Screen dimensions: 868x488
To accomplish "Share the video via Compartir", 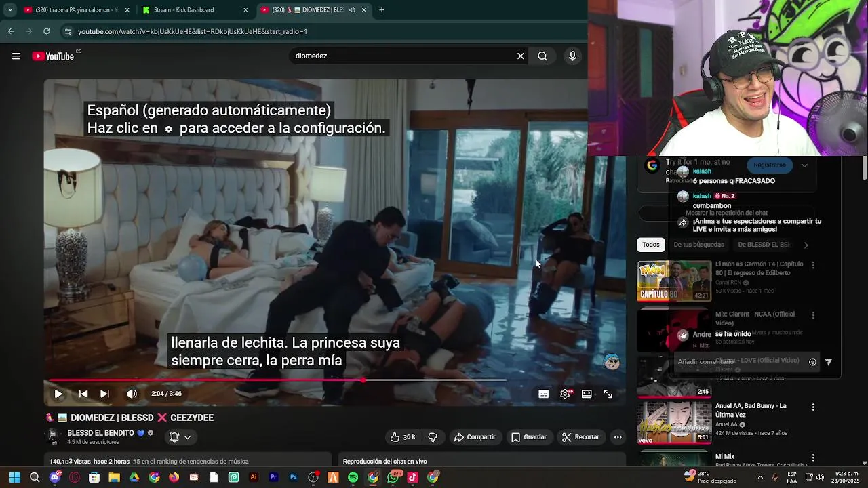I will pyautogui.click(x=475, y=437).
